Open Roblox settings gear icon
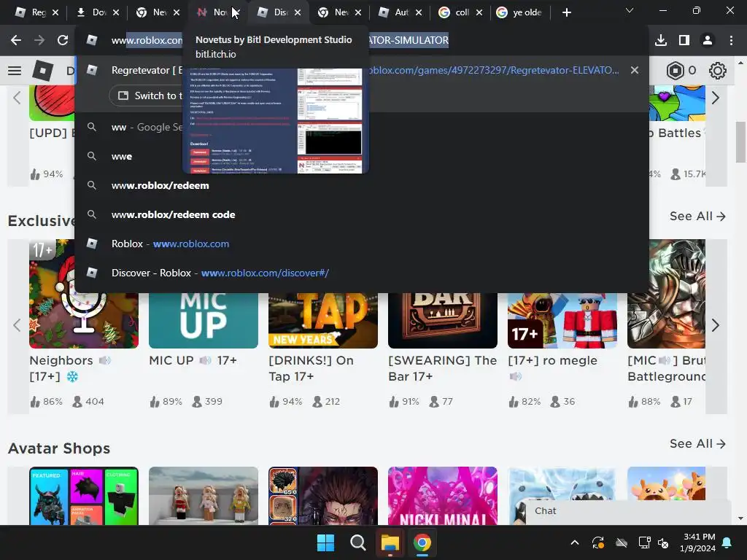 [x=718, y=71]
